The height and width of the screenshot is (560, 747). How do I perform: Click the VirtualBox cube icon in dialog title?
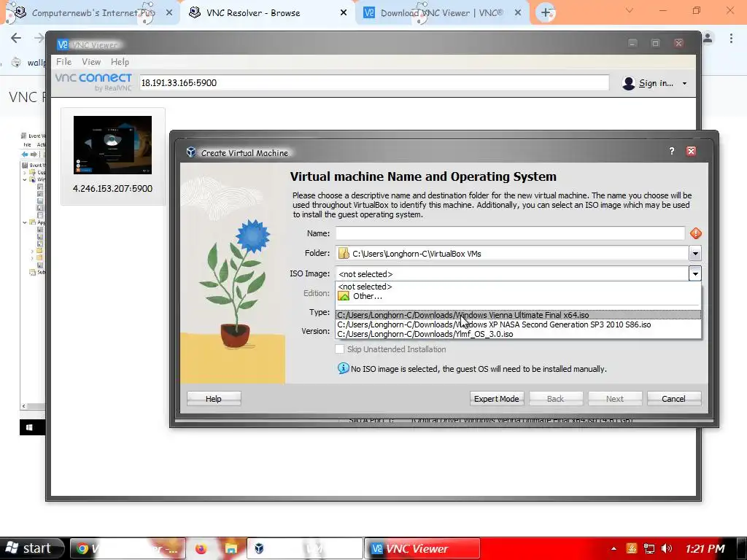click(x=191, y=152)
